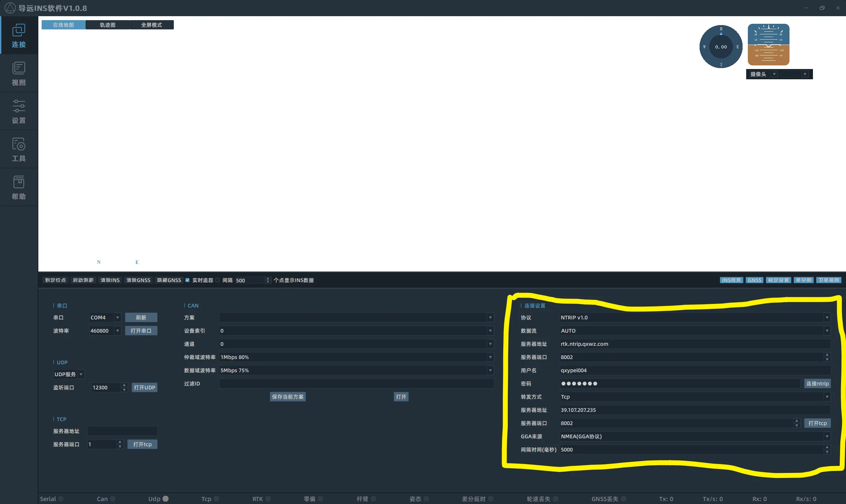
Task: Click the 打开串口 button
Action: coord(141,331)
